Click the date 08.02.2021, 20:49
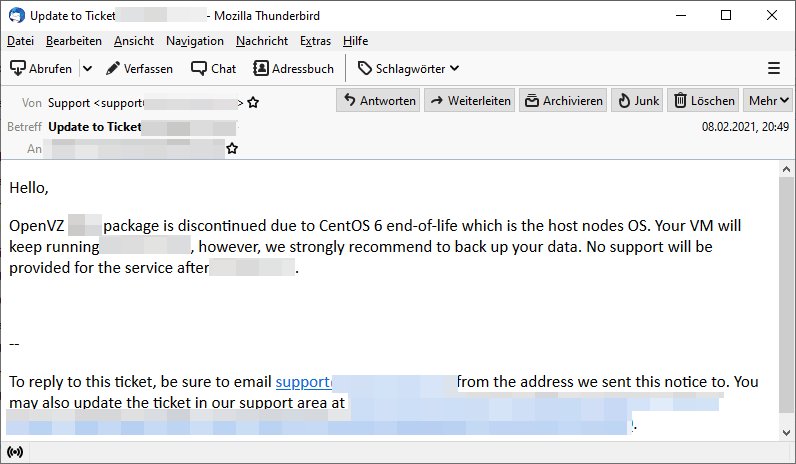Screen dimensions: 796x464 point(745,127)
